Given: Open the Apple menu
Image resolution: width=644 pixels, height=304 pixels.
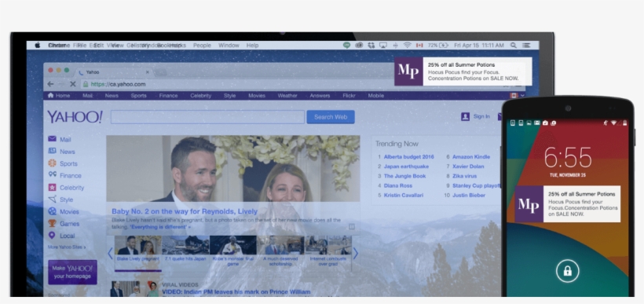Looking at the screenshot, I should (38, 46).
